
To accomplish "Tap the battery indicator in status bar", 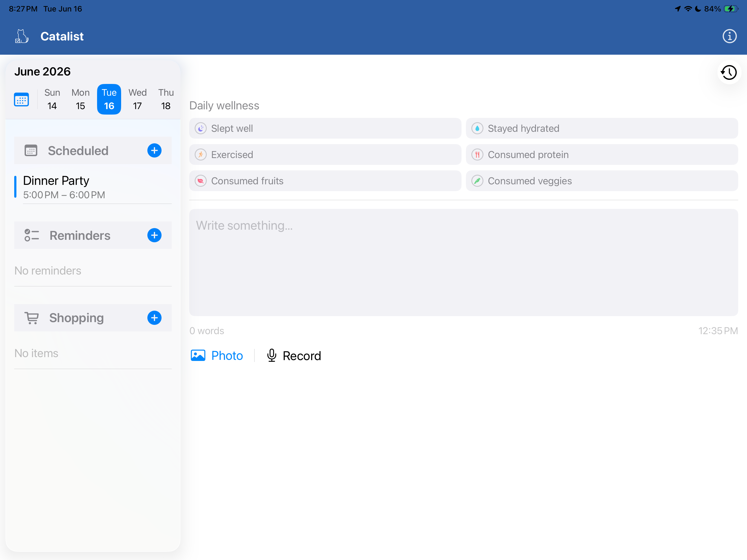I will click(x=731, y=9).
